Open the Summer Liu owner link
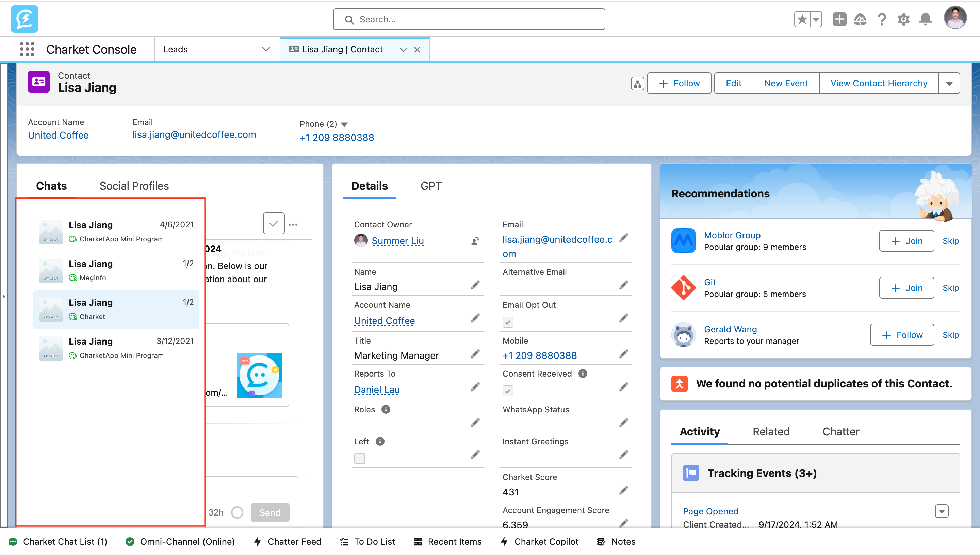980x555 pixels. coord(397,241)
